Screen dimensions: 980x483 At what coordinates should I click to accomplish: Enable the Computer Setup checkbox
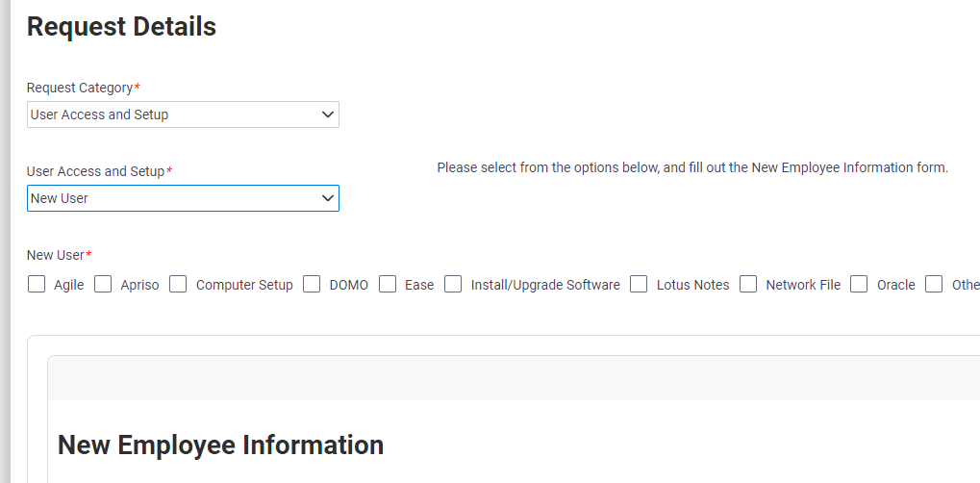click(x=178, y=284)
